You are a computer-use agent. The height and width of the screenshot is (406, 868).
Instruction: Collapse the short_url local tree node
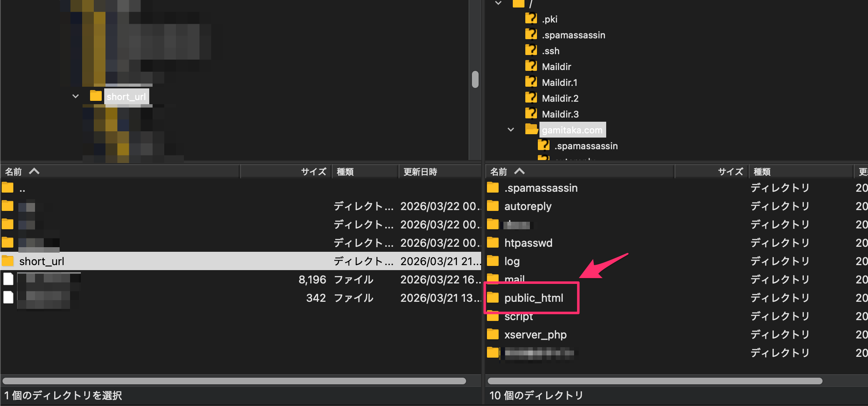pos(75,96)
